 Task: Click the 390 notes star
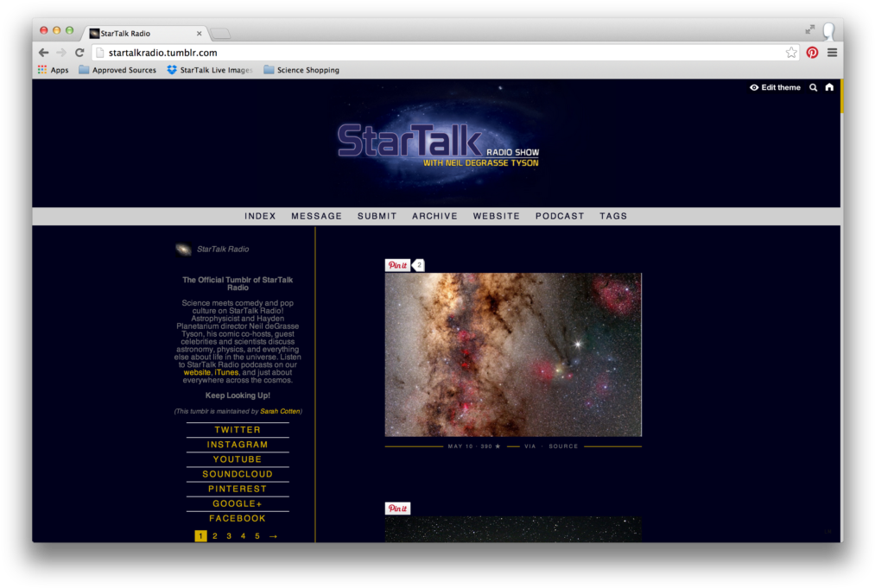click(x=491, y=446)
